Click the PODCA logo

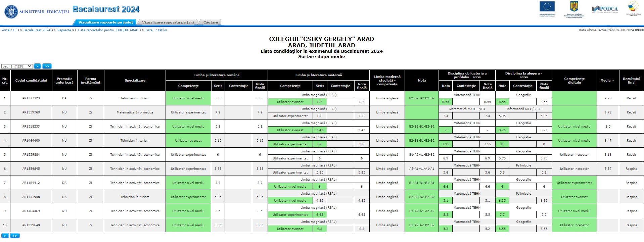[x=605, y=9]
